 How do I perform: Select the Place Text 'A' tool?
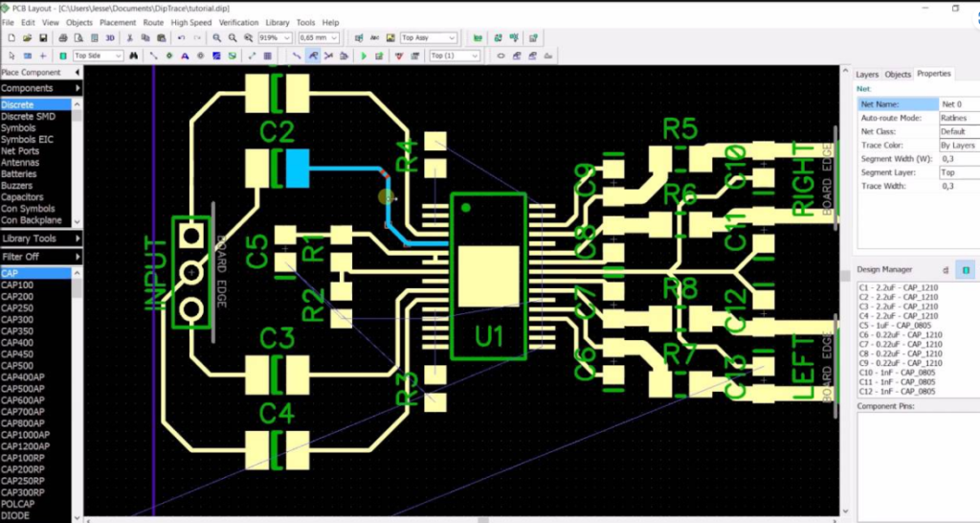(185, 57)
